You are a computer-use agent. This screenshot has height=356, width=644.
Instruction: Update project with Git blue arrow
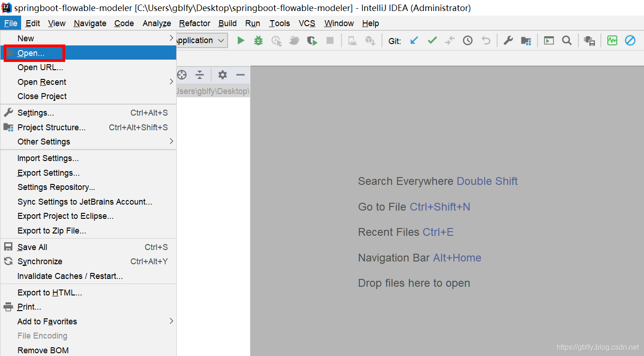click(414, 40)
